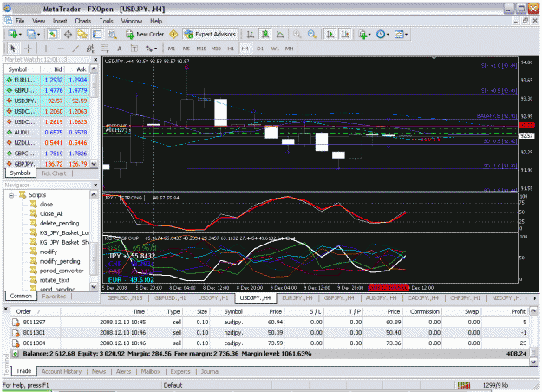Select the text label tool

click(x=134, y=49)
